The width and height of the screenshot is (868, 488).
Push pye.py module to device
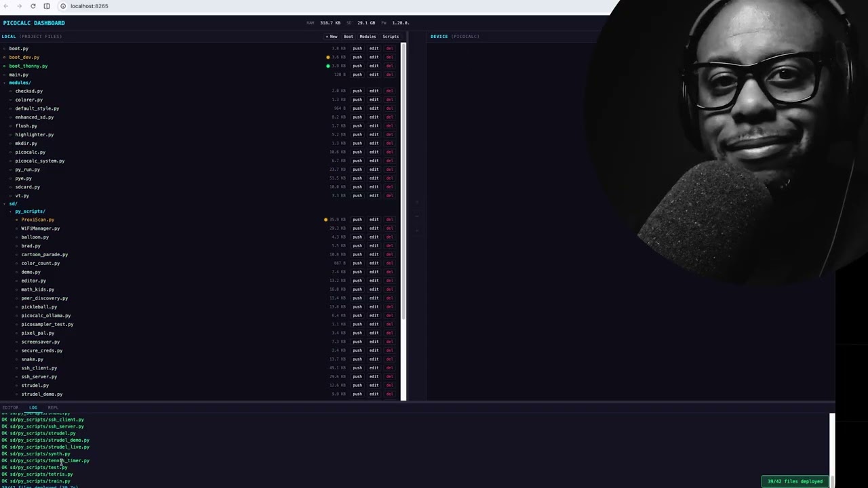[x=357, y=178]
